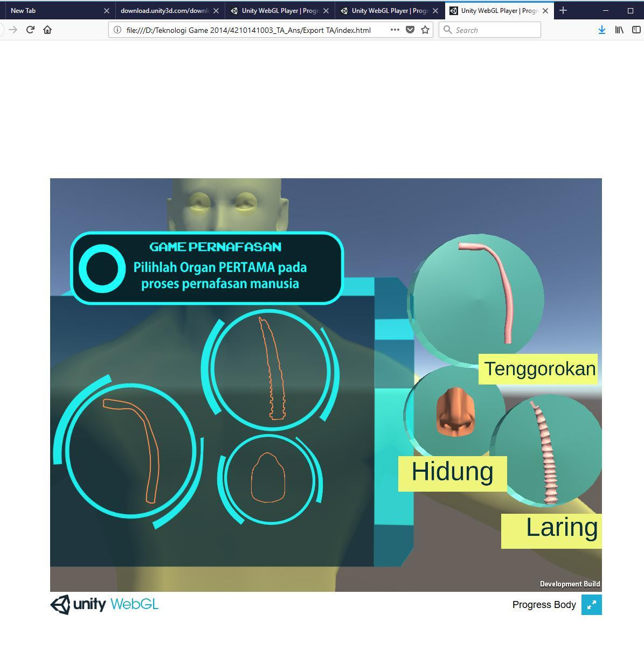Click the Unity WebGL logo
Image resolution: width=644 pixels, height=650 pixels.
tap(103, 604)
